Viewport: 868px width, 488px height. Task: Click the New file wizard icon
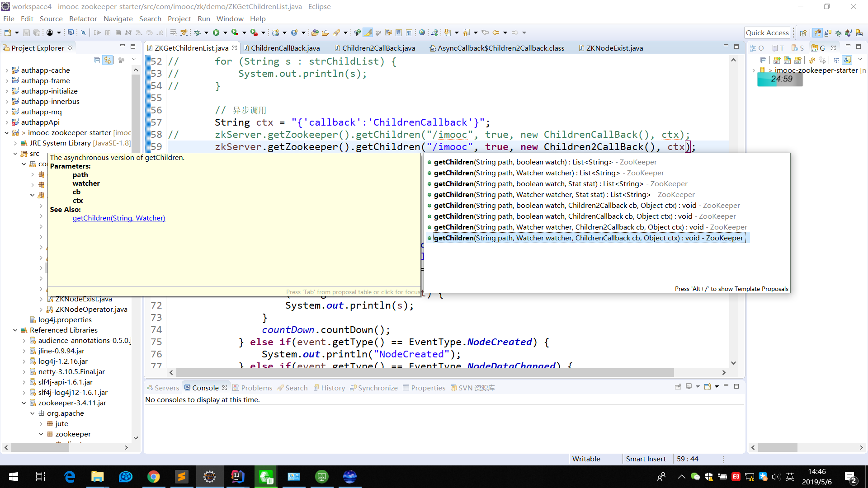pos(8,33)
